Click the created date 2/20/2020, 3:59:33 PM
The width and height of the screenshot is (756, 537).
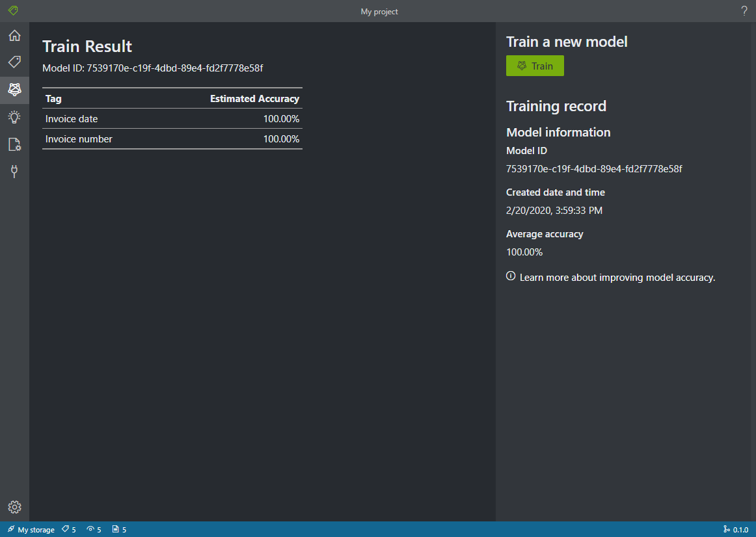pyautogui.click(x=554, y=211)
